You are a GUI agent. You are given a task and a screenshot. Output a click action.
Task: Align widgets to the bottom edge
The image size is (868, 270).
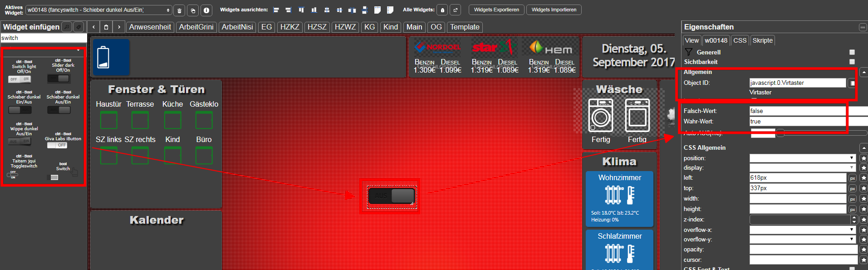coord(314,10)
